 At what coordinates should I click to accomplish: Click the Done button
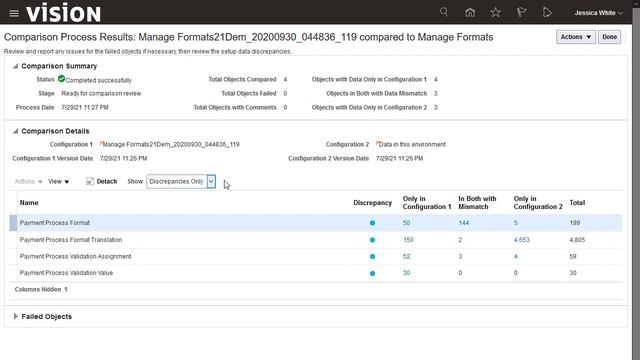coord(609,37)
